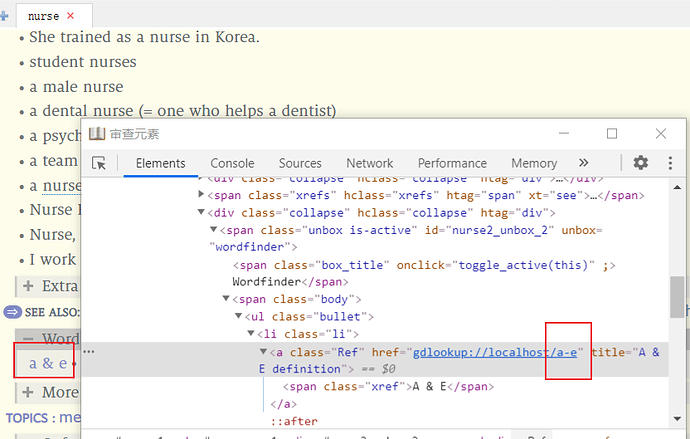Image resolution: width=690 pixels, height=439 pixels.
Task: Select the ::after pseudo-element line
Action: (x=294, y=421)
